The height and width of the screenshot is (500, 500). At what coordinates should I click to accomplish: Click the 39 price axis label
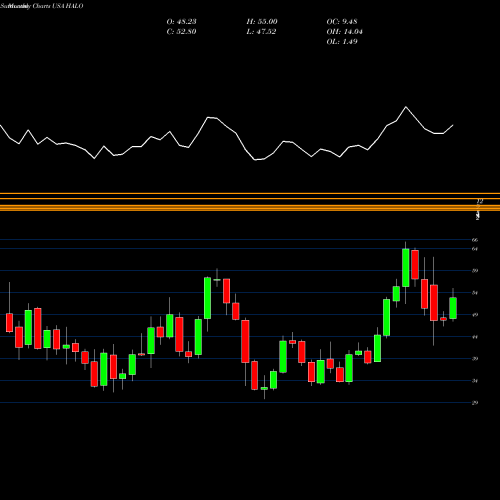475,359
